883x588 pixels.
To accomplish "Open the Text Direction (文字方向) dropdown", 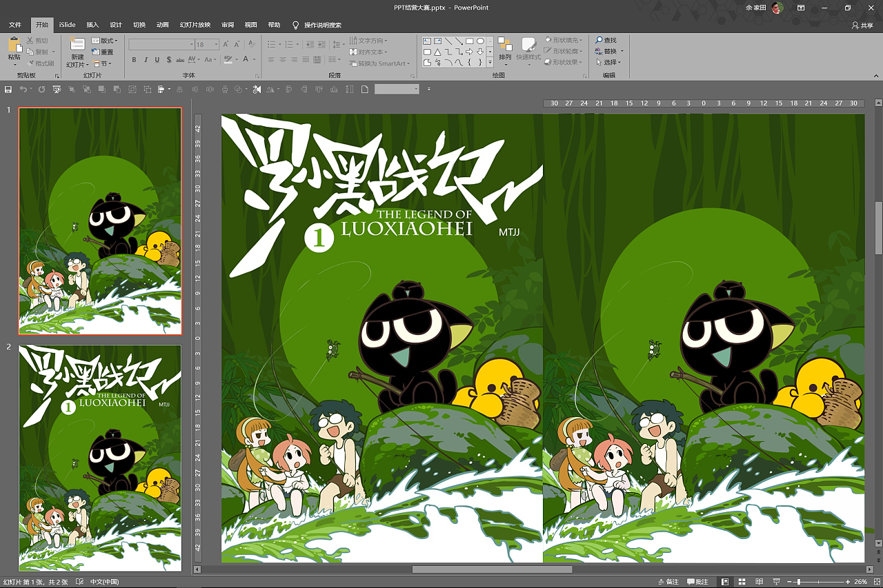I will (x=368, y=41).
